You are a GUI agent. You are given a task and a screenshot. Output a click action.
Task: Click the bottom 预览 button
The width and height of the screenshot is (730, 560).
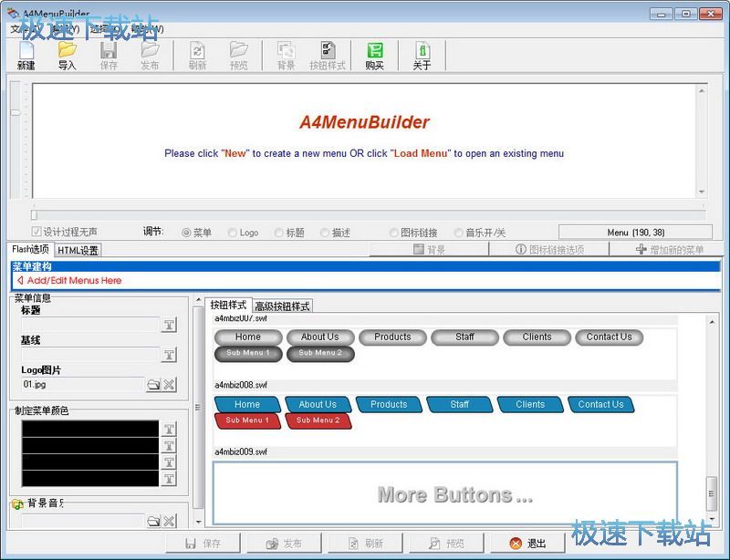pos(446,544)
